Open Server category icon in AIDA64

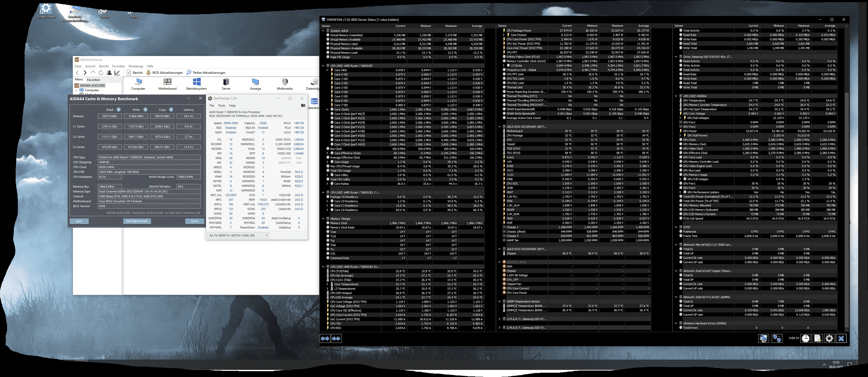pos(226,84)
